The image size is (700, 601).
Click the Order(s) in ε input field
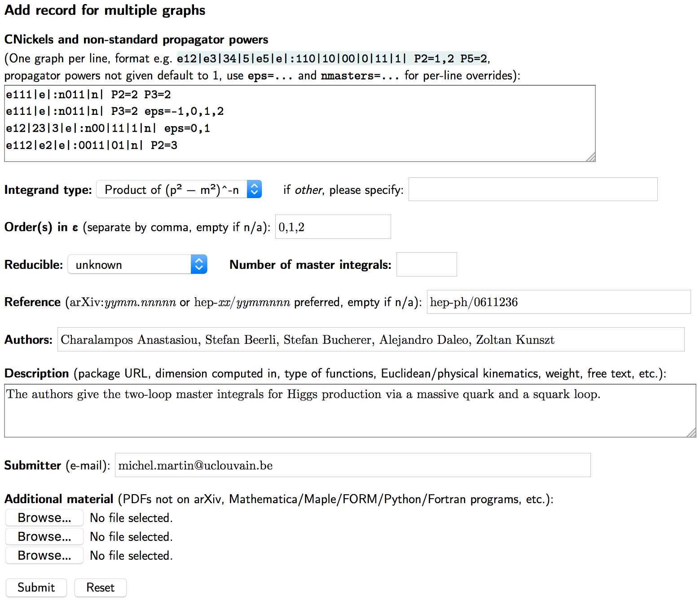pos(333,227)
